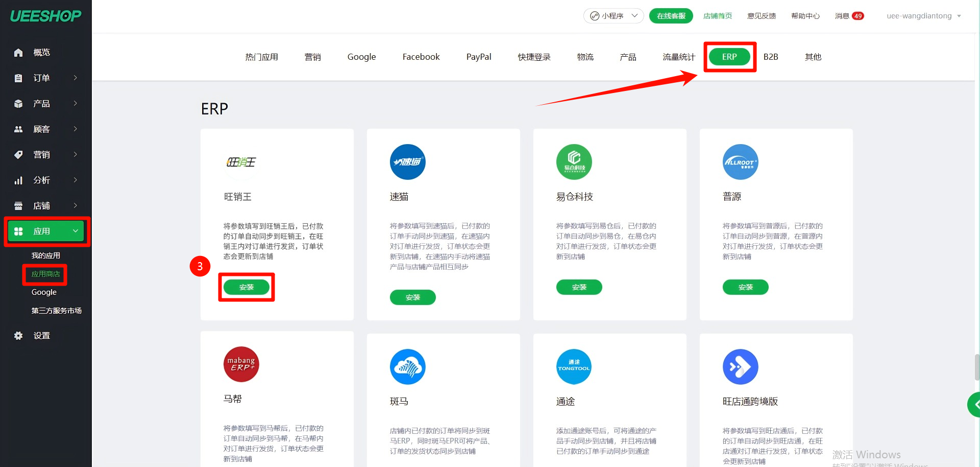Switch to 营销 category tab
This screenshot has height=467, width=980.
pos(313,57)
